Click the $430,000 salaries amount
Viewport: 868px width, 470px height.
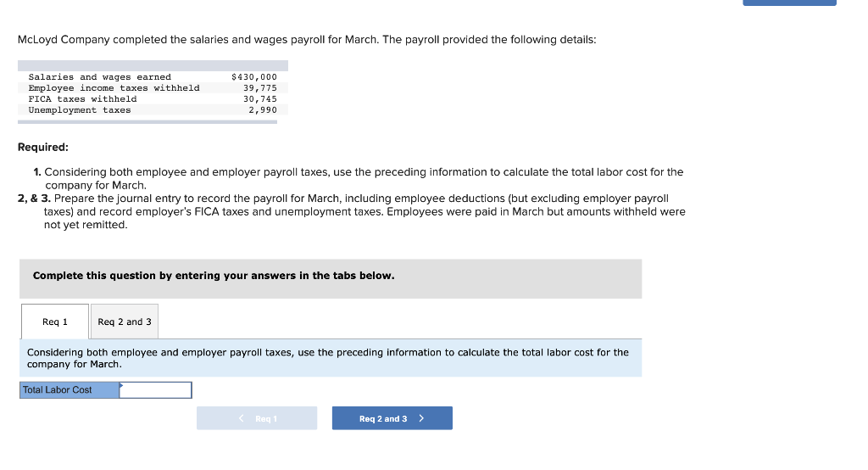(x=254, y=77)
